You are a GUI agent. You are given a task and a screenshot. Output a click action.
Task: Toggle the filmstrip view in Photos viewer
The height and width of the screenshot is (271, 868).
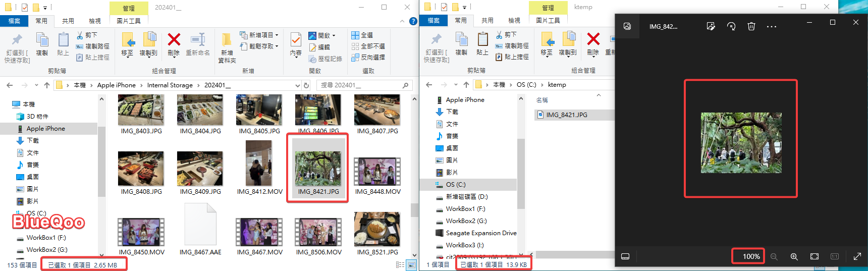tap(625, 256)
